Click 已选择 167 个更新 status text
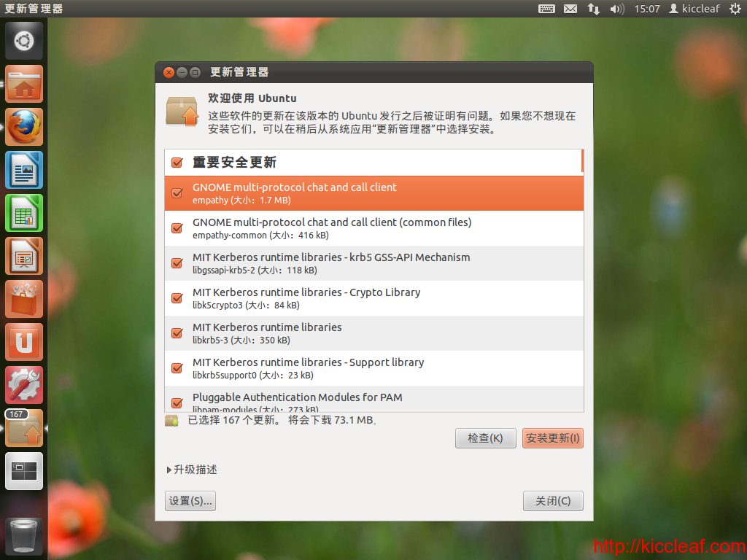747x560 pixels. tap(234, 420)
